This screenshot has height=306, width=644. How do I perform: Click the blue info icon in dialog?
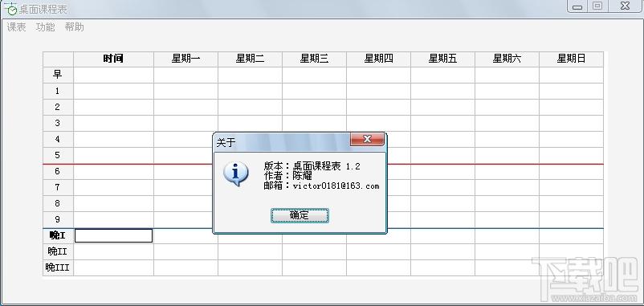coord(235,173)
